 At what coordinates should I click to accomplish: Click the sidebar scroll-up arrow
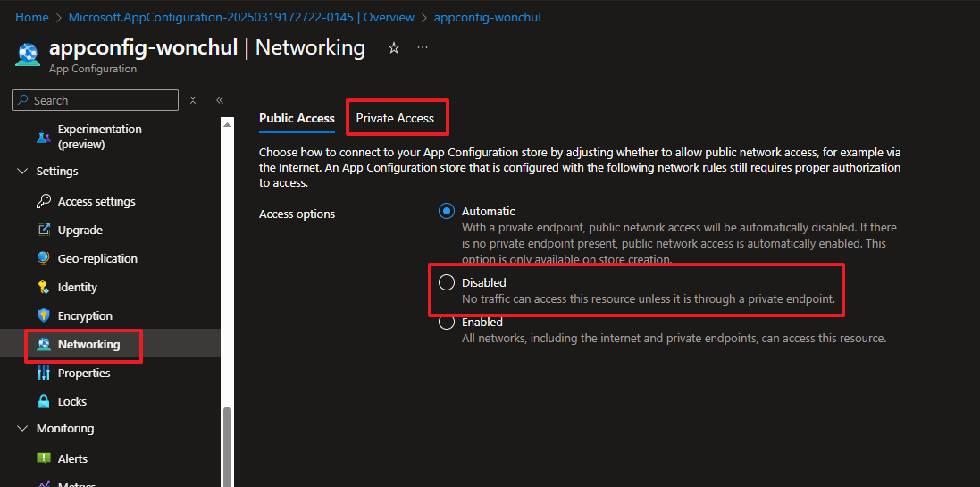(x=228, y=124)
